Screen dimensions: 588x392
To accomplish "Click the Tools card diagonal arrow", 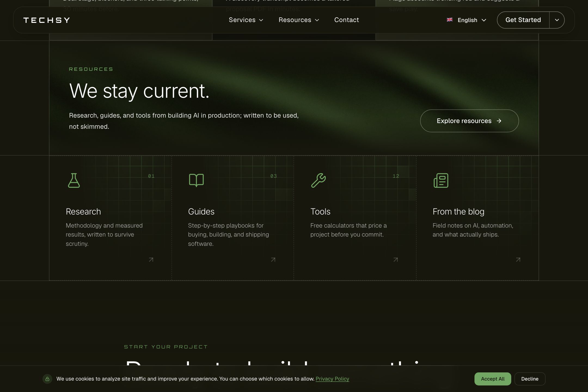I will [396, 260].
